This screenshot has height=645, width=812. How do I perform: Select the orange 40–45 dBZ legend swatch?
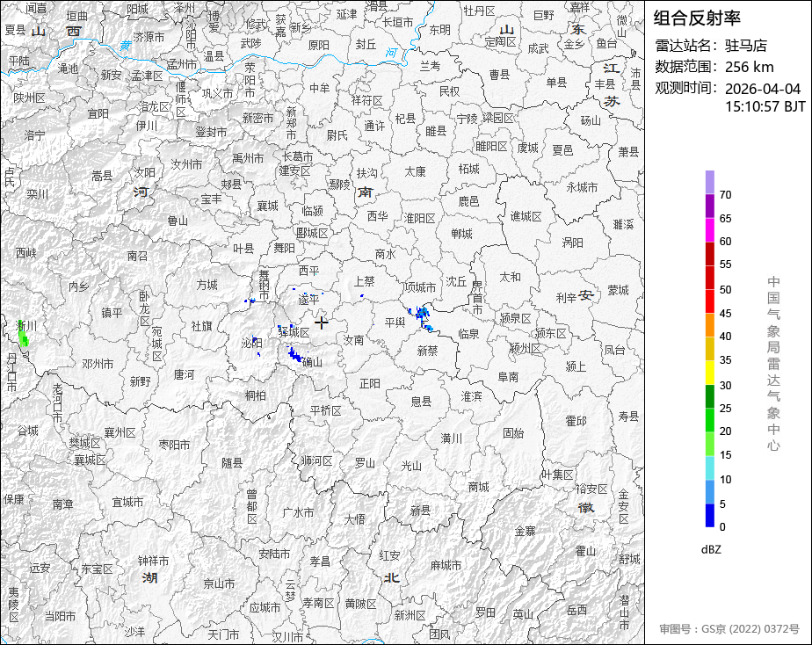(x=709, y=325)
